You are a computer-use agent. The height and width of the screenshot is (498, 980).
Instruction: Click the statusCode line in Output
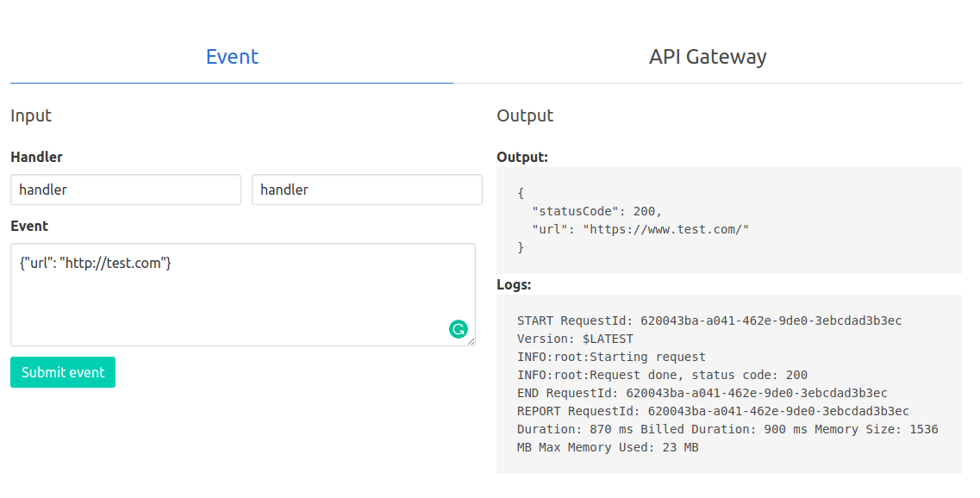(x=596, y=211)
